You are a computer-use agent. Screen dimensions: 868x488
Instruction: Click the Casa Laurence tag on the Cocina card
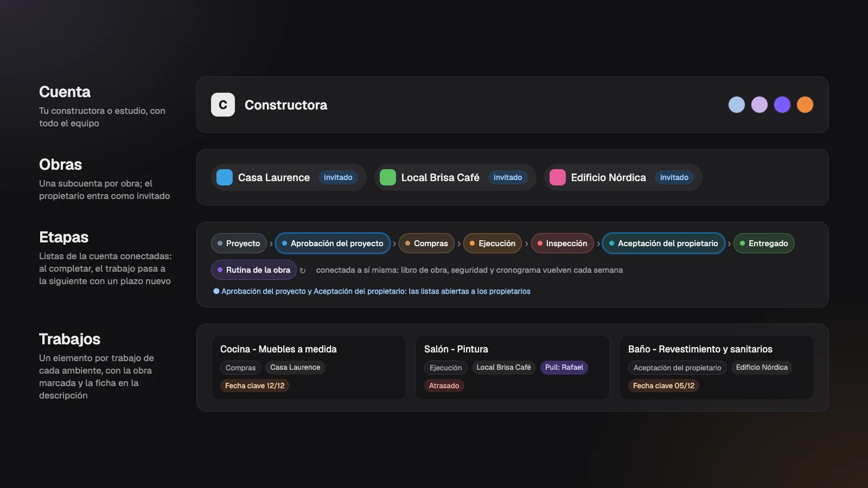pos(295,368)
